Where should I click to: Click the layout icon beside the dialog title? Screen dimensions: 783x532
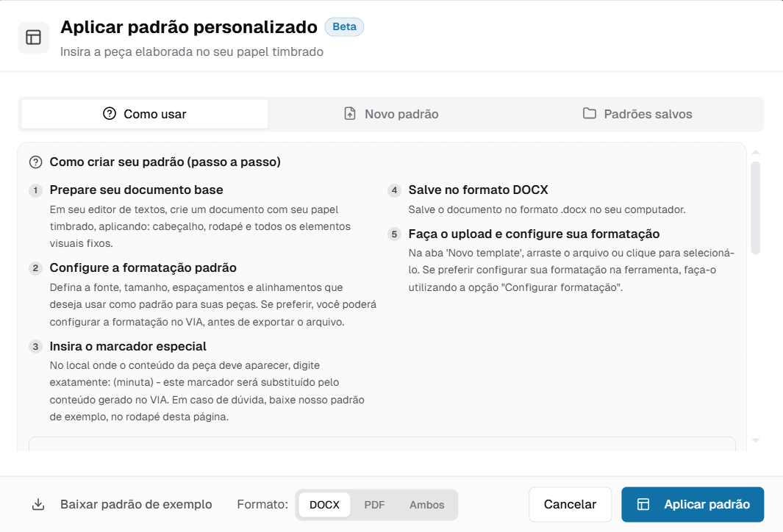pyautogui.click(x=33, y=37)
